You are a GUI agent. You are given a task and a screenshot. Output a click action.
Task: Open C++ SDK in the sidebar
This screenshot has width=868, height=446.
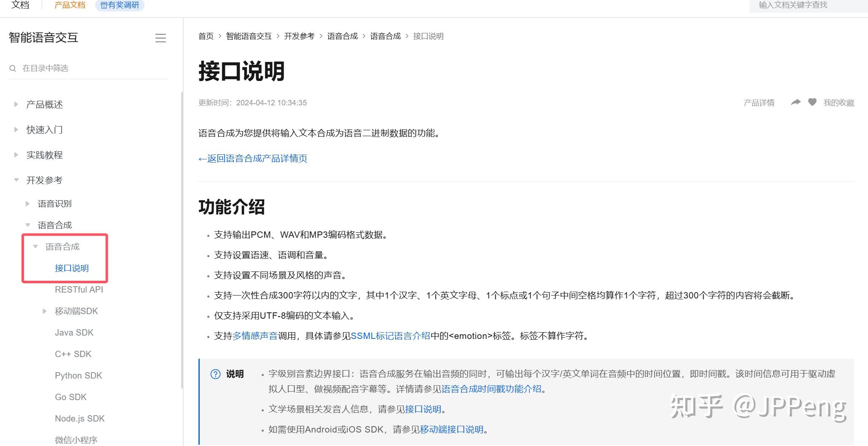coord(73,354)
